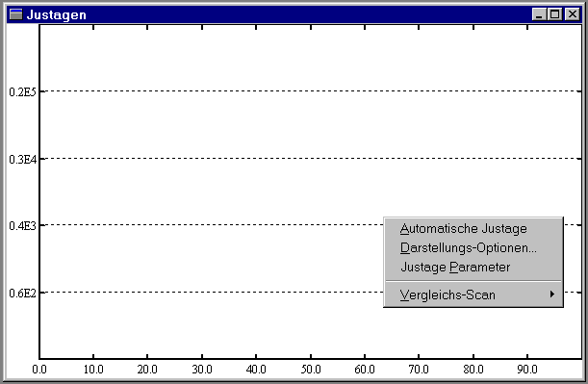This screenshot has width=588, height=384.
Task: Open the Justagen window system menu icon
Action: [15, 14]
